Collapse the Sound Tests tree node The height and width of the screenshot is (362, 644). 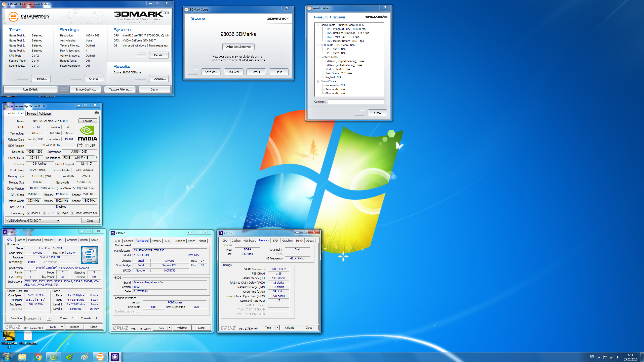(318, 81)
